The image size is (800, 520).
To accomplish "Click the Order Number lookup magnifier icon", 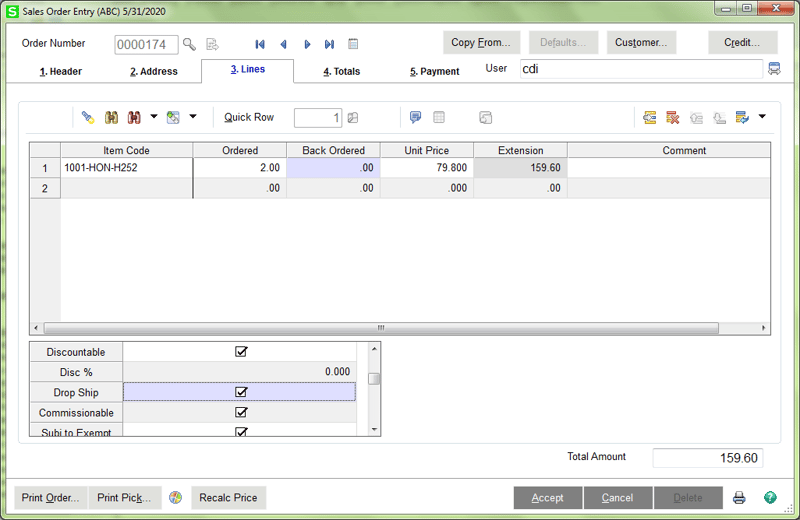I will click(189, 44).
